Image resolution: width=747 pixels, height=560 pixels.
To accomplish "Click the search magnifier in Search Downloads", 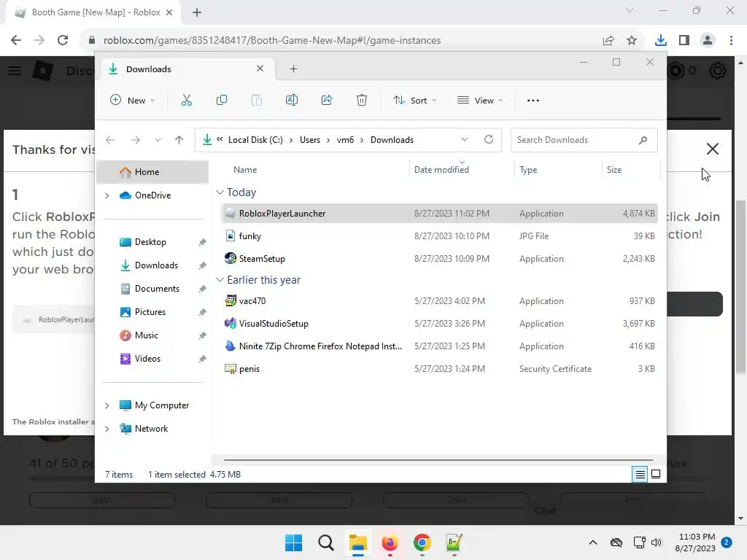I will pyautogui.click(x=643, y=140).
